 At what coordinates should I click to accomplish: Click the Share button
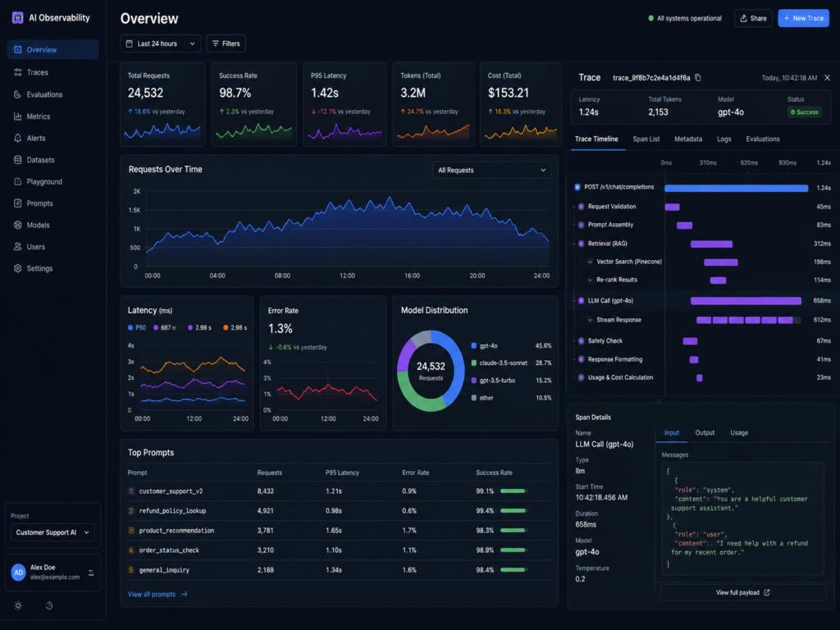[x=753, y=18]
